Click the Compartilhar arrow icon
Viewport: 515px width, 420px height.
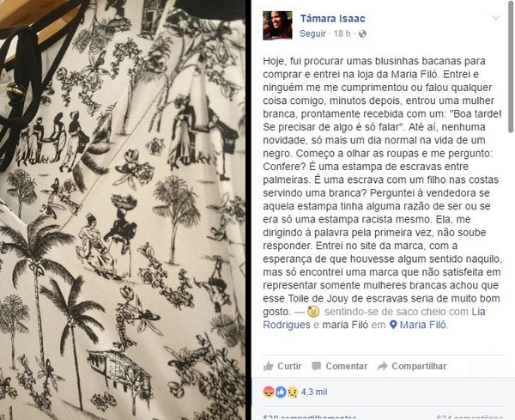pos(382,366)
